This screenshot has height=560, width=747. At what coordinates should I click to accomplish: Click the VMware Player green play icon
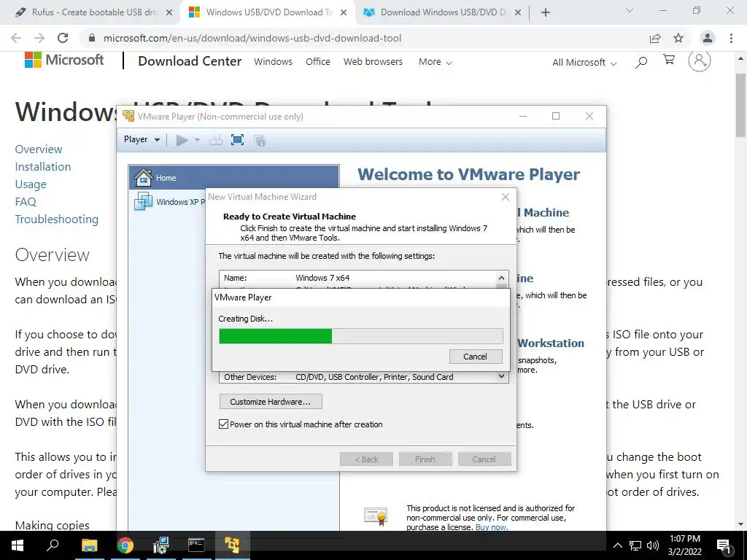pos(182,140)
